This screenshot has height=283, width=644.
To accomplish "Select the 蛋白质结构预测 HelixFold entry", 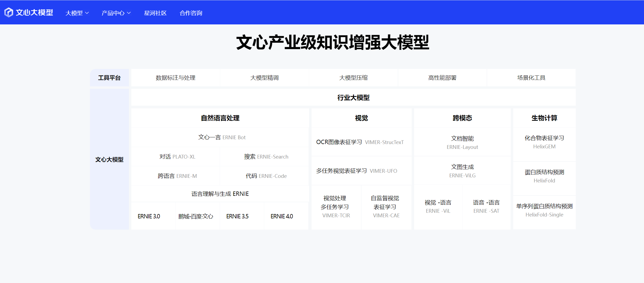I will (544, 176).
